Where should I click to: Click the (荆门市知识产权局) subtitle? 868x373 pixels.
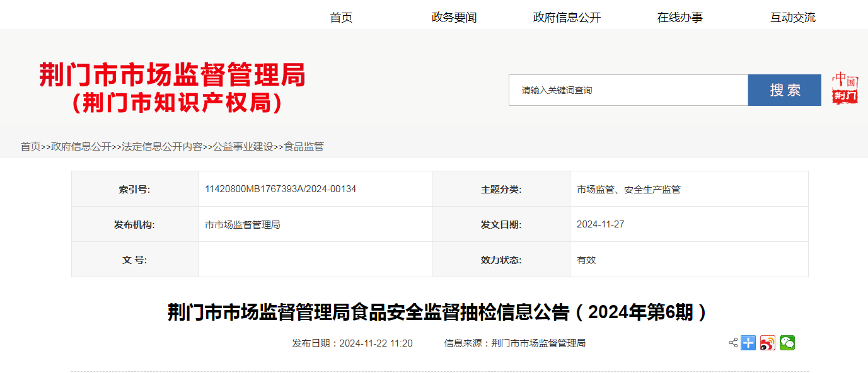pos(176,103)
